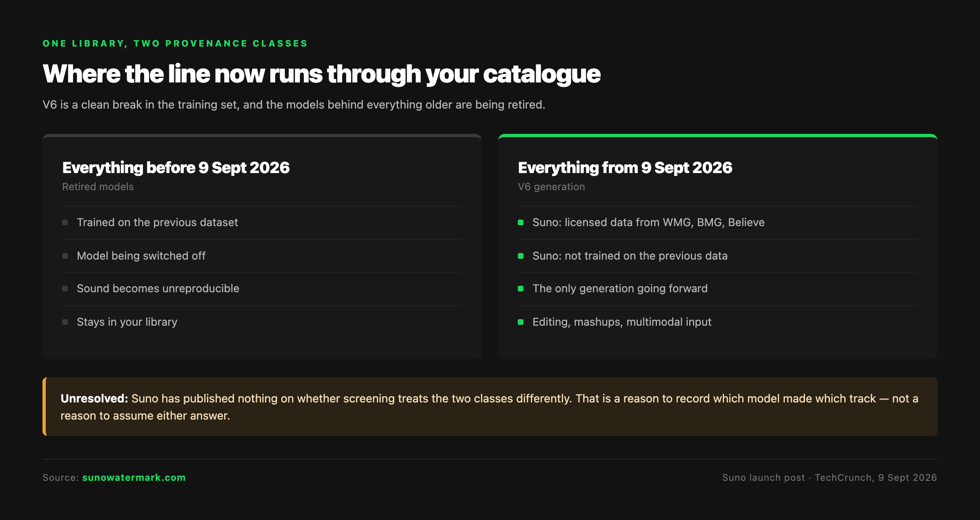Click the 'Everything from 9 Sept 2026' heading
Image resolution: width=980 pixels, height=520 pixels.
pos(625,168)
